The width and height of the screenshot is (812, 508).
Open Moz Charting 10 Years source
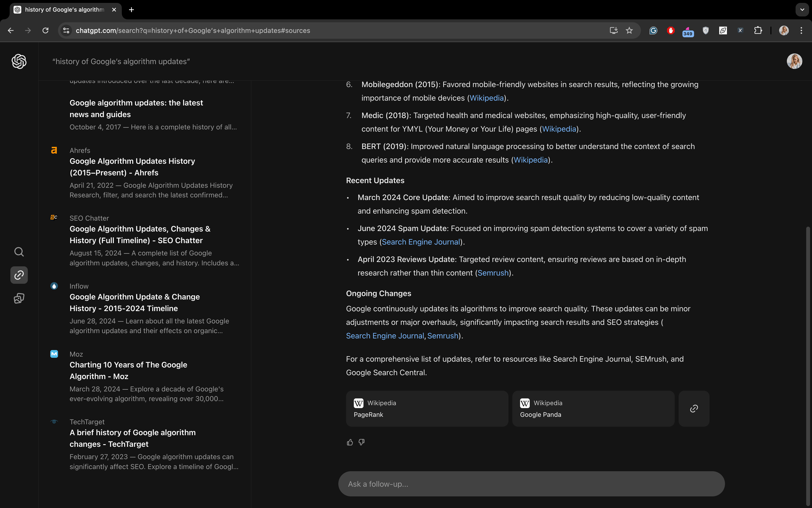tap(128, 370)
